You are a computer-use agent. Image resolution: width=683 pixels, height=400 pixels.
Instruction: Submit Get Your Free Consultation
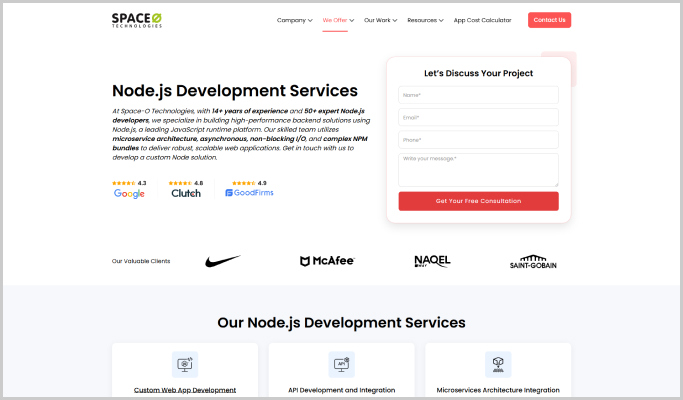click(478, 201)
